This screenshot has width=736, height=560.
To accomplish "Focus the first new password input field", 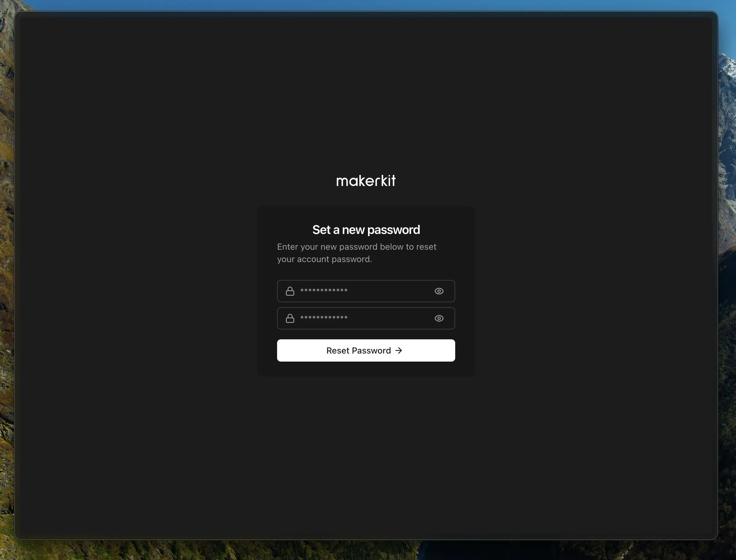I will [383, 291].
